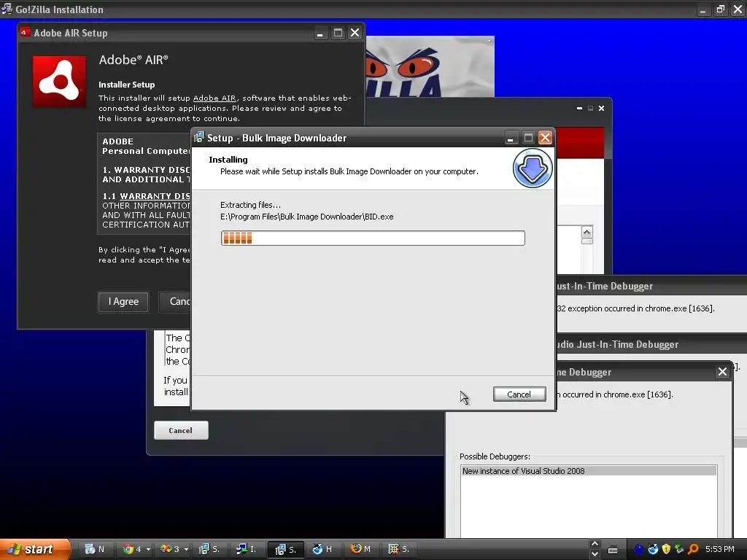This screenshot has height=560, width=747.
Task: Click the Cancel button in the dark installer window
Action: coord(181,430)
